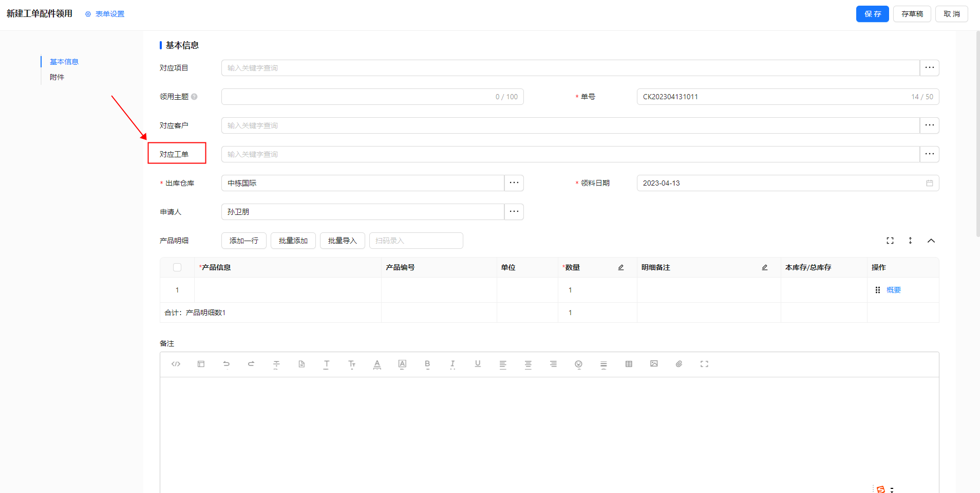Choose the text color A icon
The height and width of the screenshot is (493, 980).
[x=377, y=364]
